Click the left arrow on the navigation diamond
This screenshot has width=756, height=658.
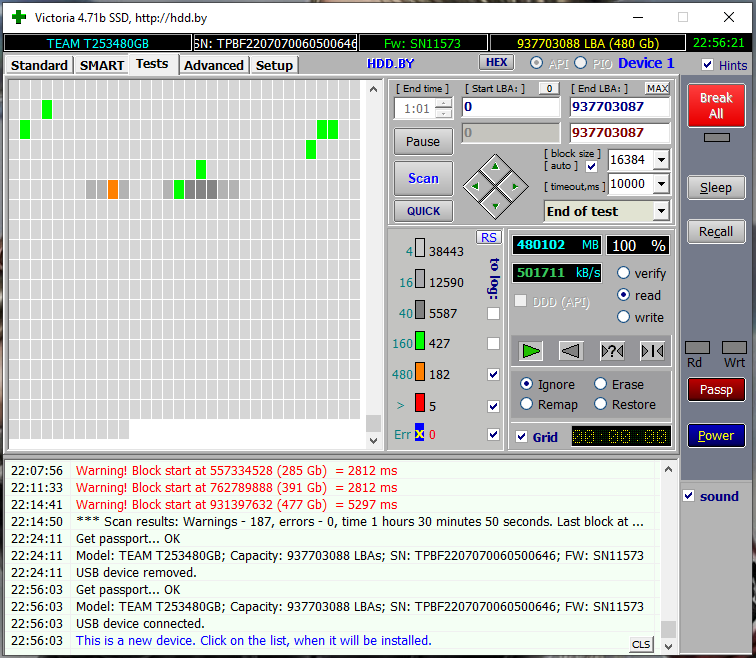click(475, 186)
